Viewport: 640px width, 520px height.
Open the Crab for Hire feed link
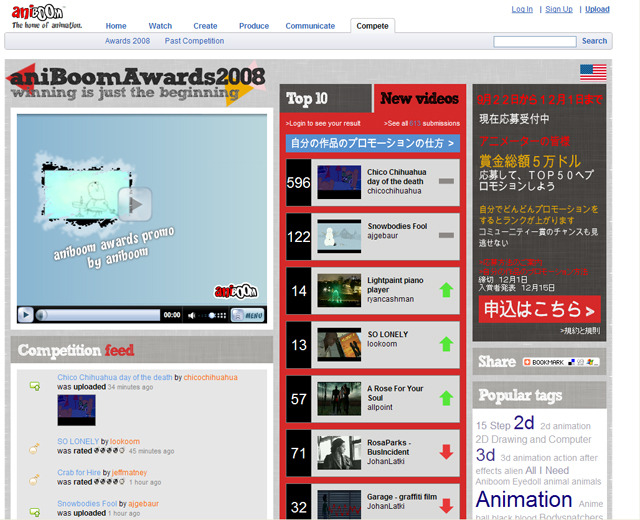pos(79,472)
